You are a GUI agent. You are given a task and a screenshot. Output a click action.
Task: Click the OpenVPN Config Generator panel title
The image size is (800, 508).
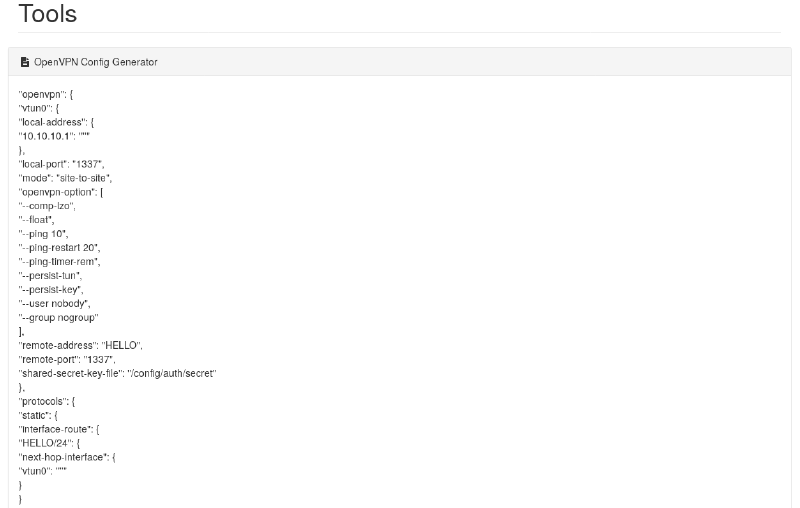coord(96,62)
